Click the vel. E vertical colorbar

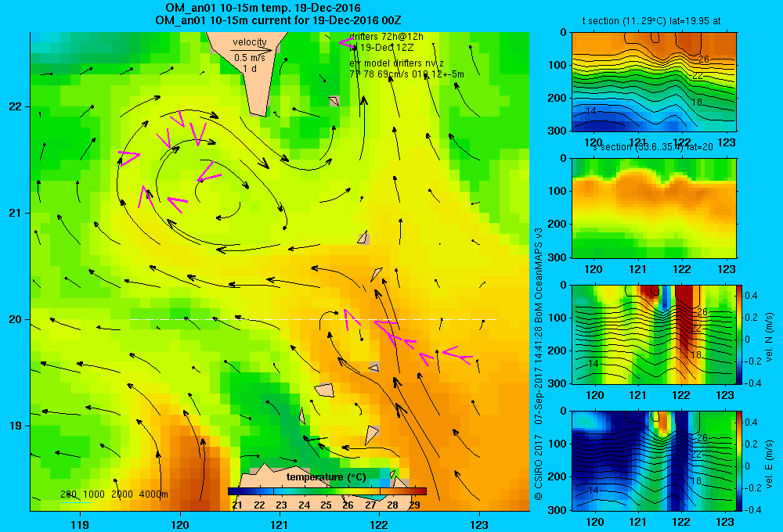click(739, 461)
